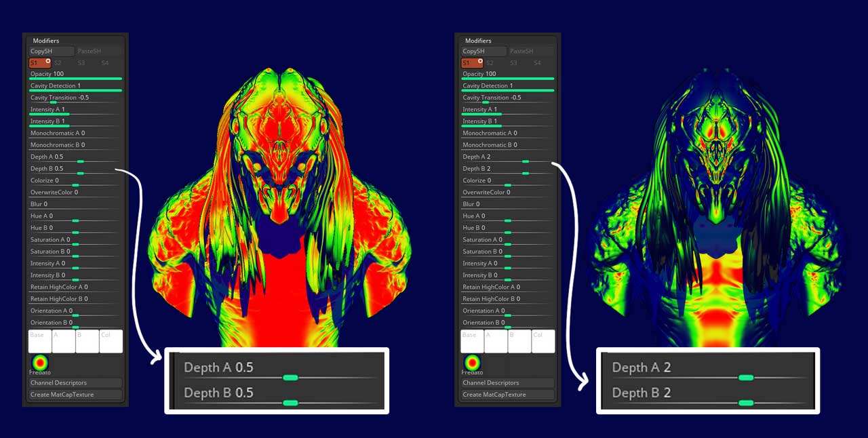Screen dimensions: 868x438
Task: Select shader slot S1 in the left panel
Action: (x=40, y=63)
